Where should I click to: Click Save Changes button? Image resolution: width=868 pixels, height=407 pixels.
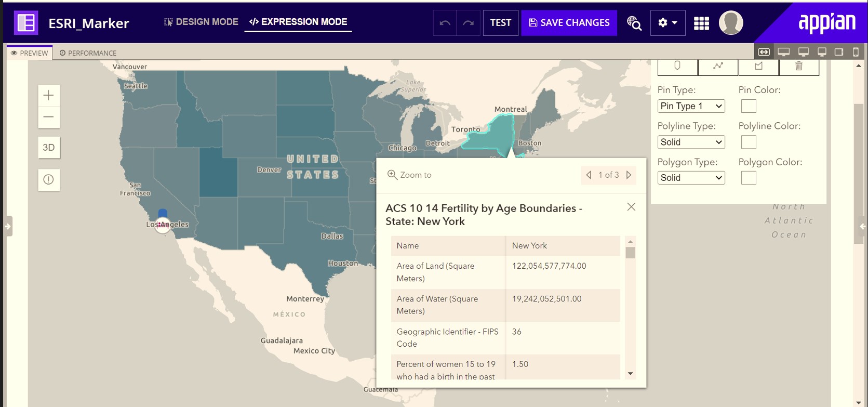[569, 23]
